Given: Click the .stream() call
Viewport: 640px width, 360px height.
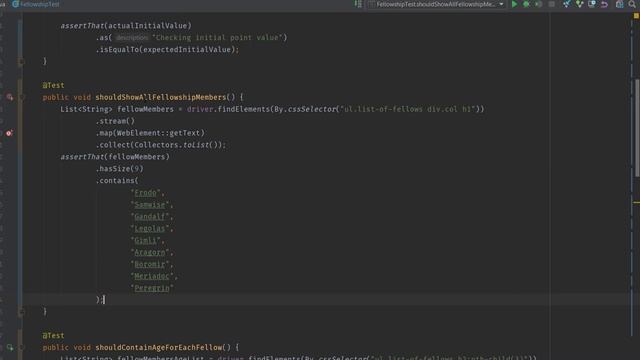Looking at the screenshot, I should [x=116, y=121].
